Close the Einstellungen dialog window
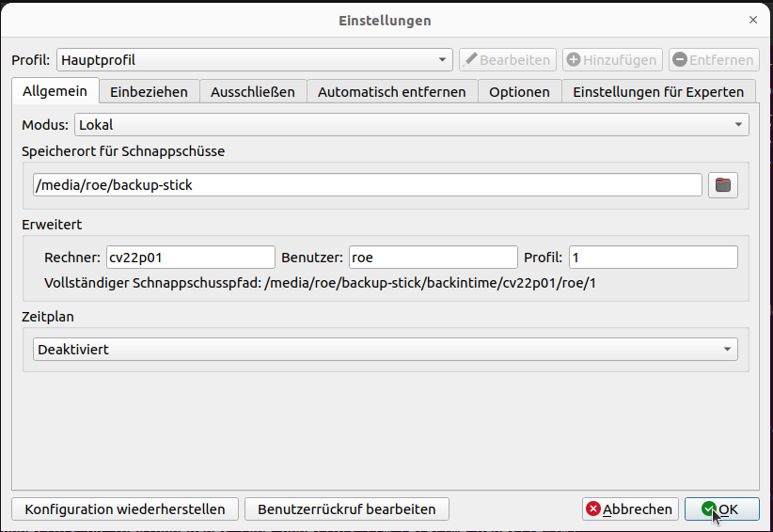 pyautogui.click(x=752, y=20)
